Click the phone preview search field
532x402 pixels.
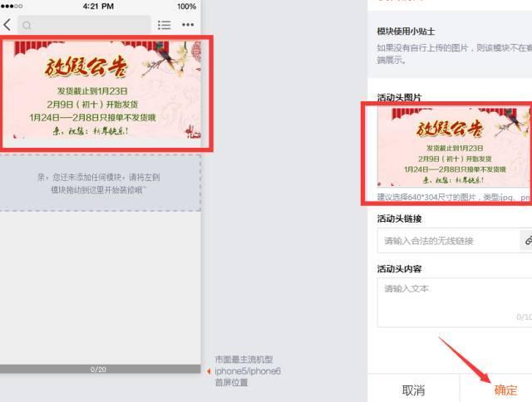[83, 26]
